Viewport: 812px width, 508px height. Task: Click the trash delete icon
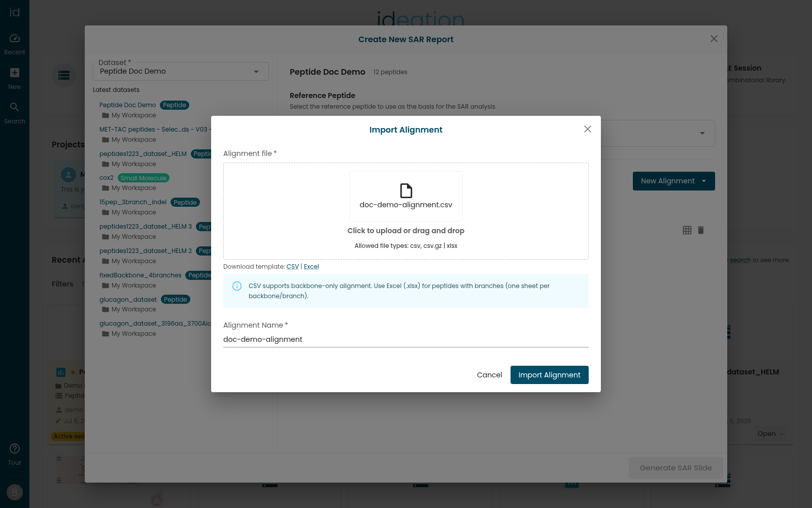point(701,230)
